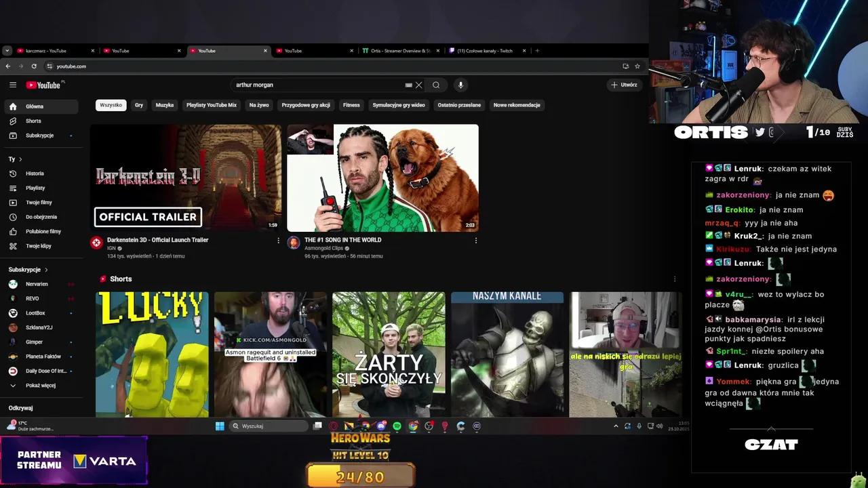The image size is (868, 488).
Task: Click the Windows Wyszukaj search box
Action: (269, 426)
